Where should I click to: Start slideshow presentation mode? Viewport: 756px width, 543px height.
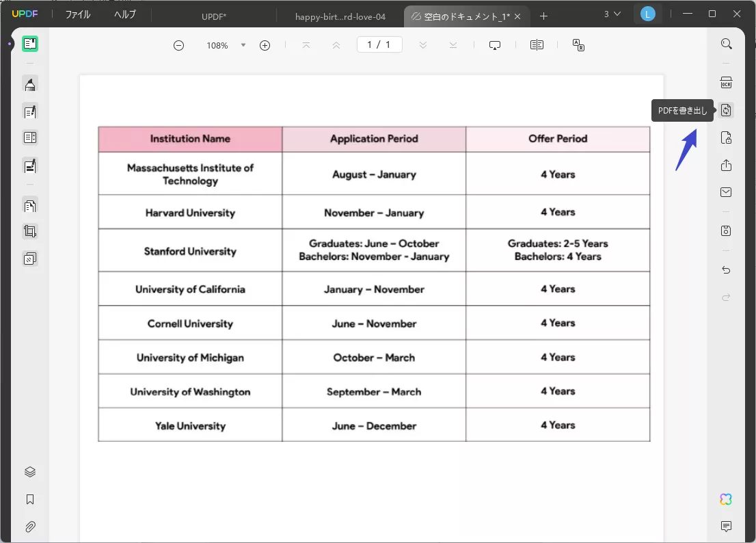[495, 45]
